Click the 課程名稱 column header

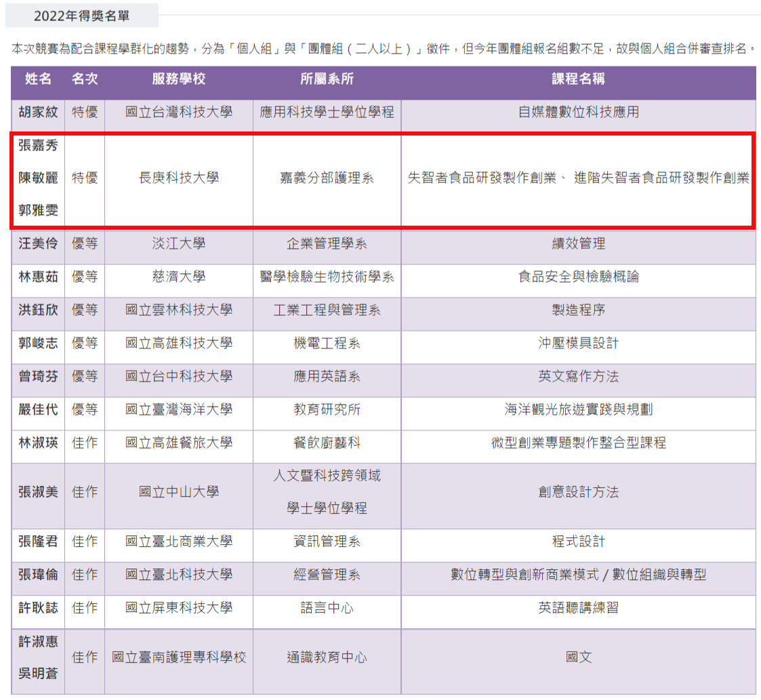click(x=578, y=79)
